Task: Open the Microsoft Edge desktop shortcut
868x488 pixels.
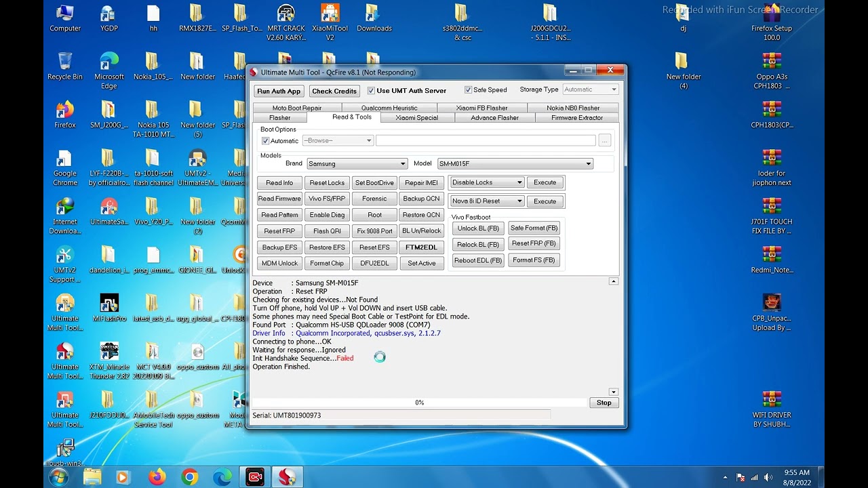Action: click(109, 71)
